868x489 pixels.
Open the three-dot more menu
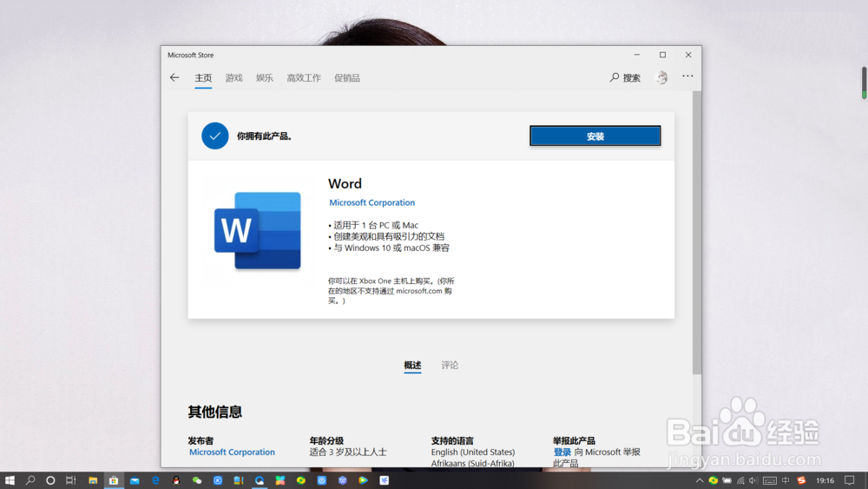click(687, 76)
